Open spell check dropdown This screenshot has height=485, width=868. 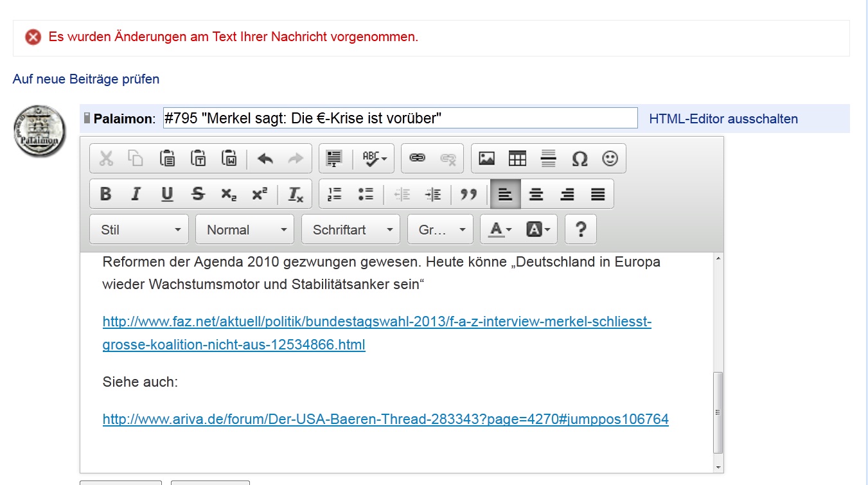tap(375, 159)
